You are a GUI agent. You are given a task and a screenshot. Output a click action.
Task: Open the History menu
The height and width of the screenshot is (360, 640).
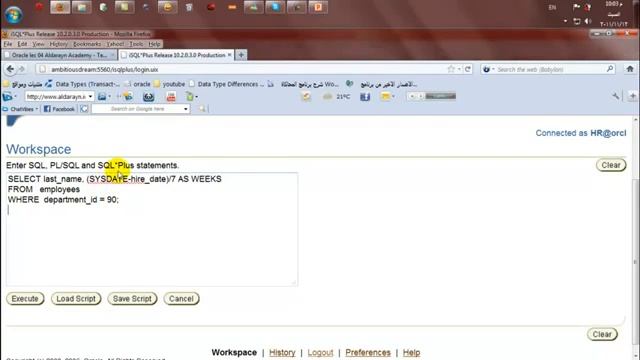[58, 44]
